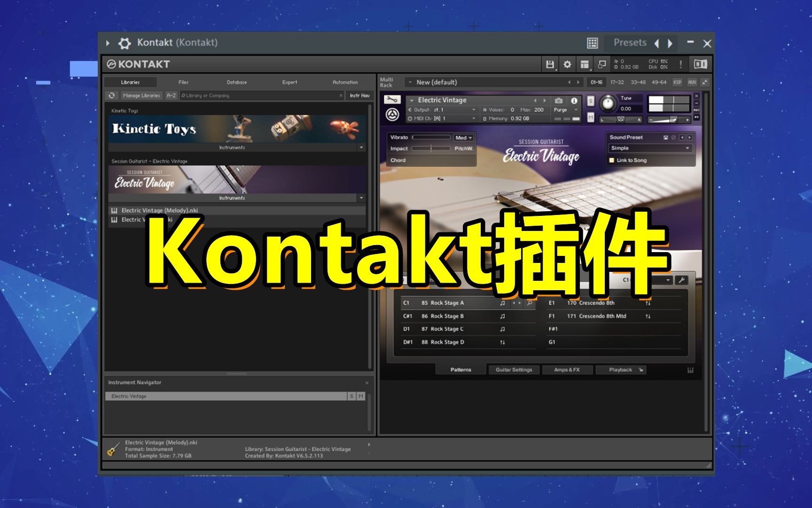
Task: Open the wrench settings above pattern list
Action: [x=681, y=280]
